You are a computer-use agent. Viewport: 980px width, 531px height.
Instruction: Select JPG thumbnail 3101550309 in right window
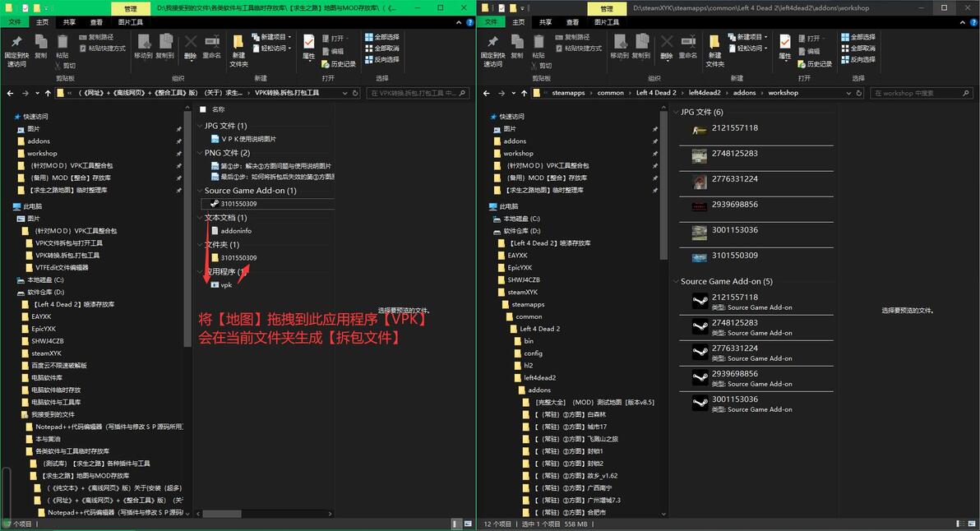pos(756,256)
